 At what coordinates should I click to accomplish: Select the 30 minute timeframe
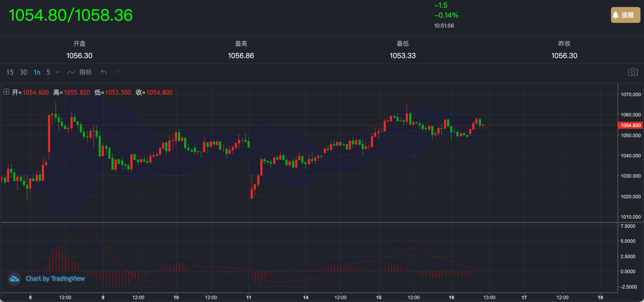[23, 72]
